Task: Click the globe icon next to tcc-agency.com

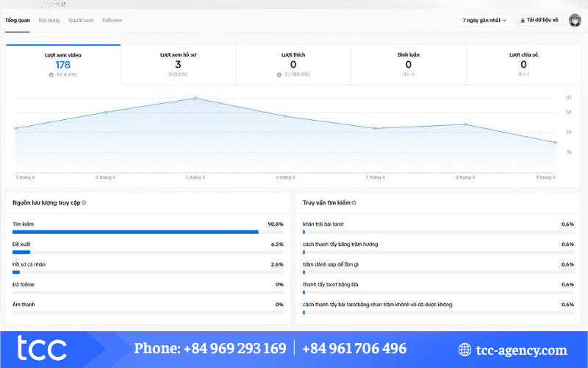Action: [465, 350]
